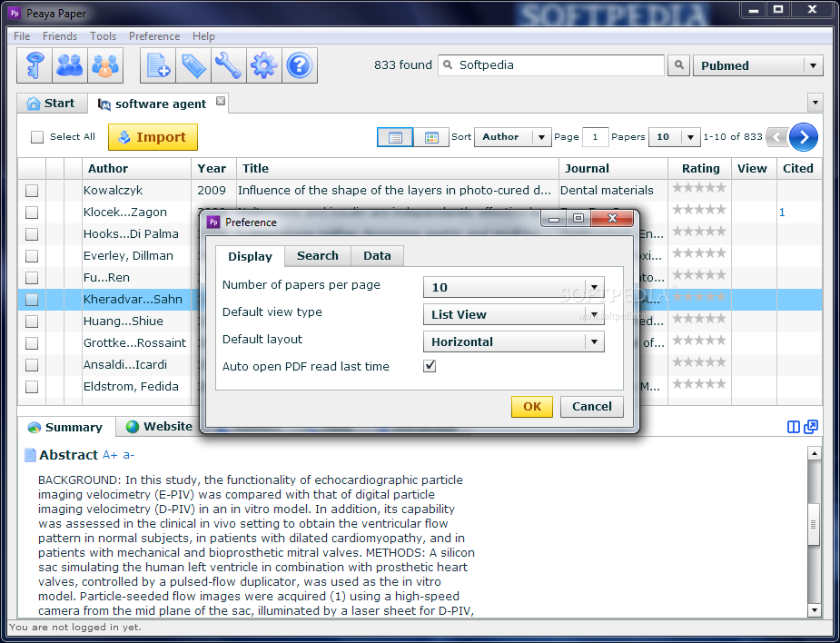Sort by Year column header
This screenshot has height=643, width=840.
point(213,168)
